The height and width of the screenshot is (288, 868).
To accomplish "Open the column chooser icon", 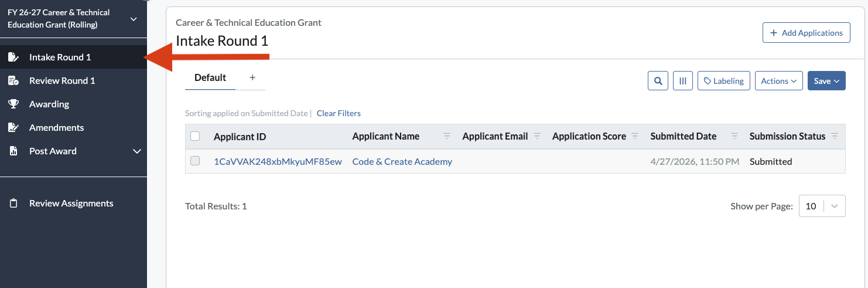I will [x=683, y=81].
